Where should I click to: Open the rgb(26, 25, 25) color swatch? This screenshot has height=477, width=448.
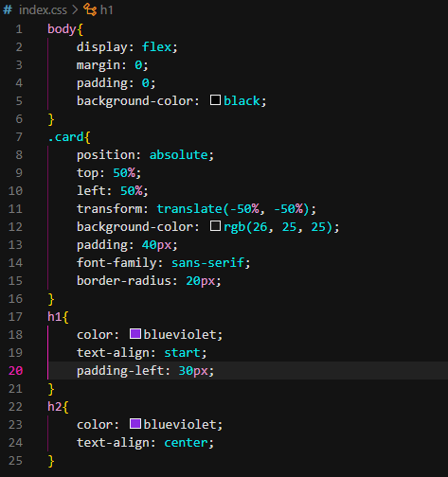(215, 226)
